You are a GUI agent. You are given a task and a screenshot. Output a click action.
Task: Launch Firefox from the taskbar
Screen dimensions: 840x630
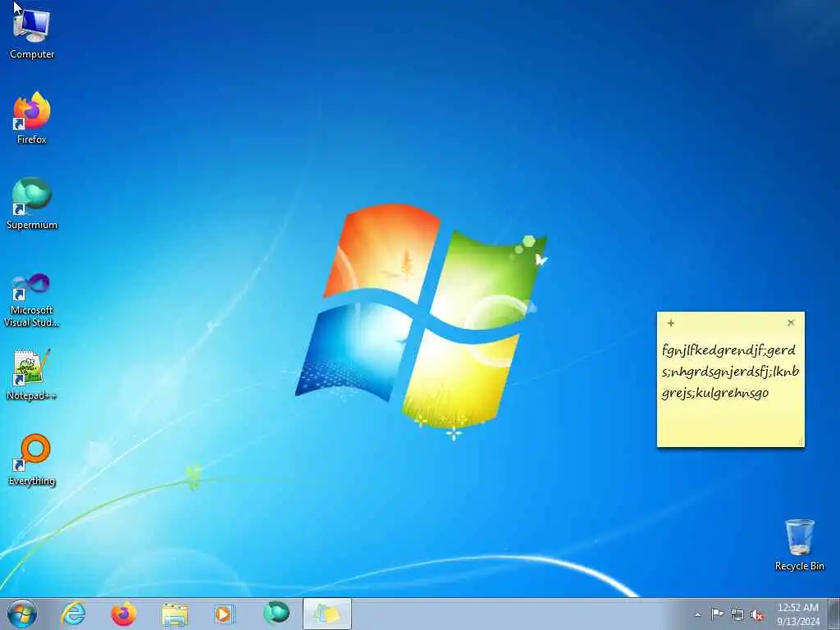(x=123, y=614)
